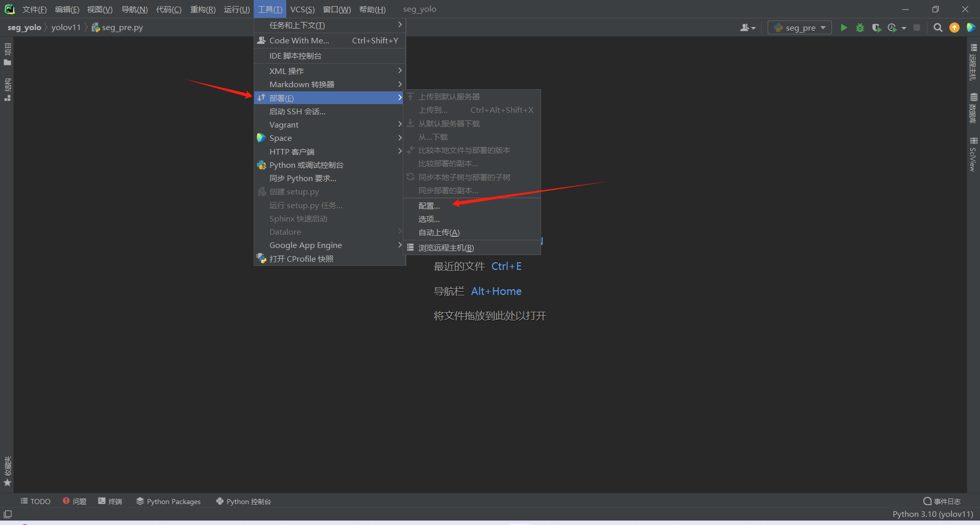
Task: Open 窗口(W) menu
Action: [x=337, y=9]
